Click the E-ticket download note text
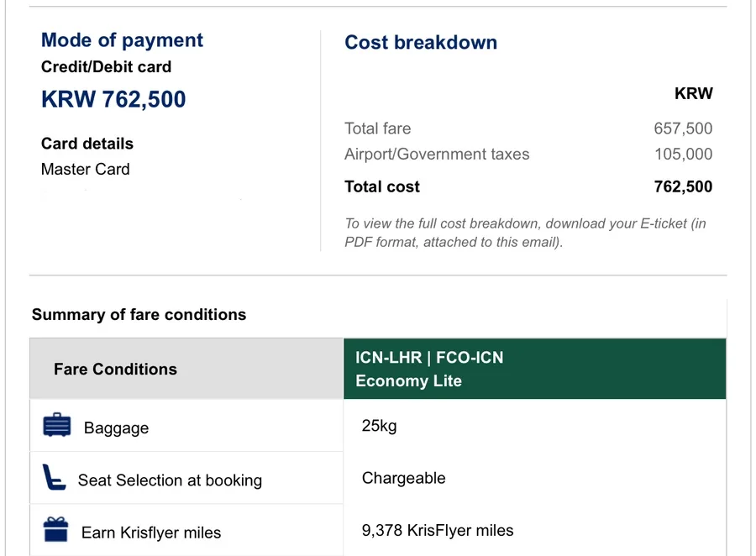756x556 pixels. 525,233
